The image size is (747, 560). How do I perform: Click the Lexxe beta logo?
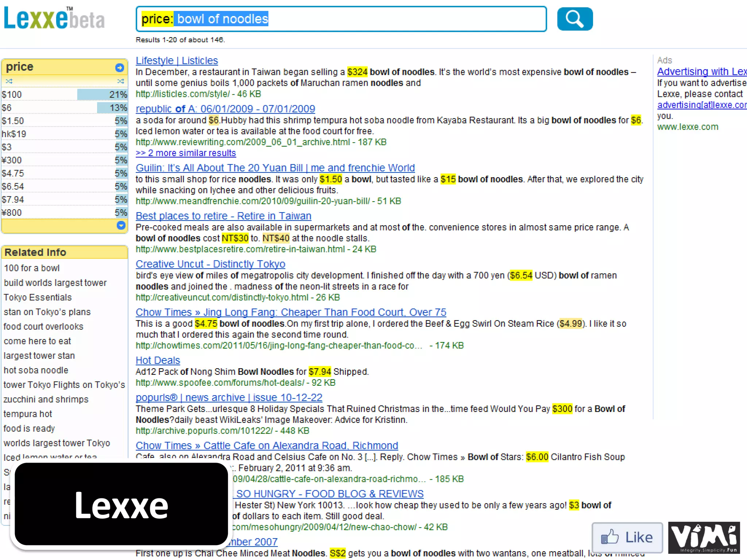click(54, 18)
